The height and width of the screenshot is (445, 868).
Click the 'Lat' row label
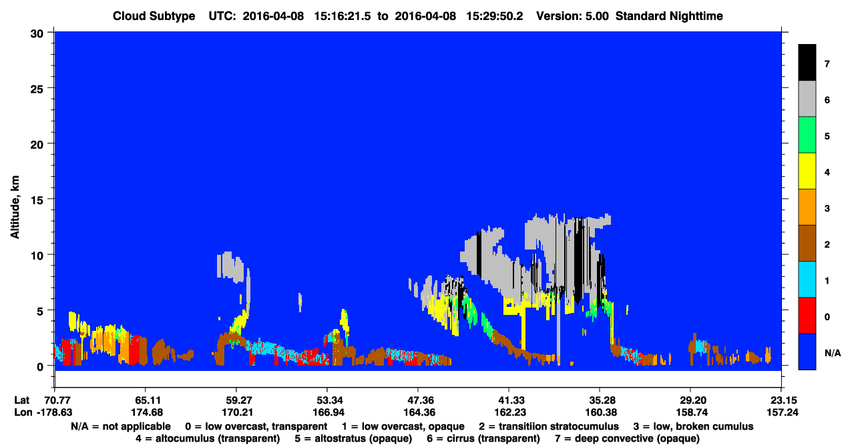[x=22, y=400]
